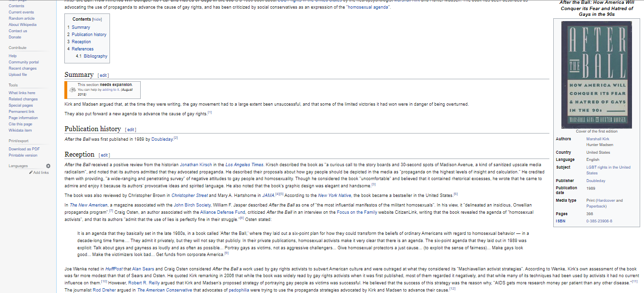Open United States infobox link
644x293 pixels.
point(598,152)
